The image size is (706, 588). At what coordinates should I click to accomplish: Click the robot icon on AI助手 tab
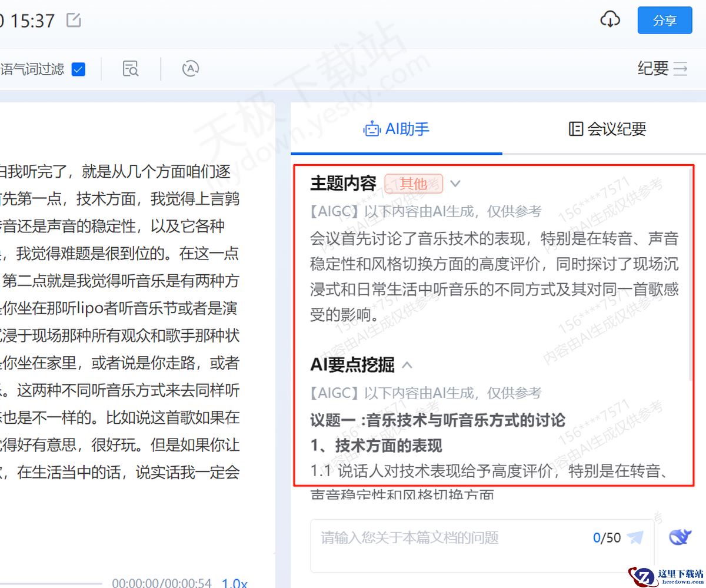pos(372,129)
